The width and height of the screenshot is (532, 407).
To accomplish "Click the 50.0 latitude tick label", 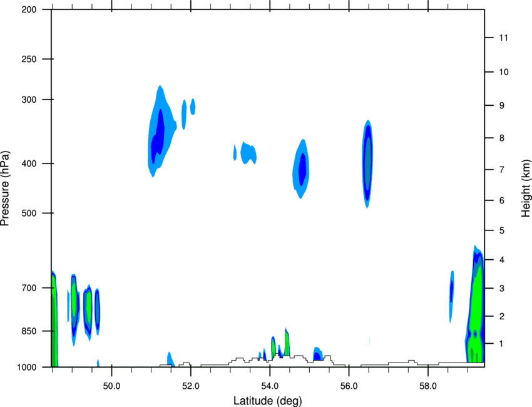I will pos(111,386).
